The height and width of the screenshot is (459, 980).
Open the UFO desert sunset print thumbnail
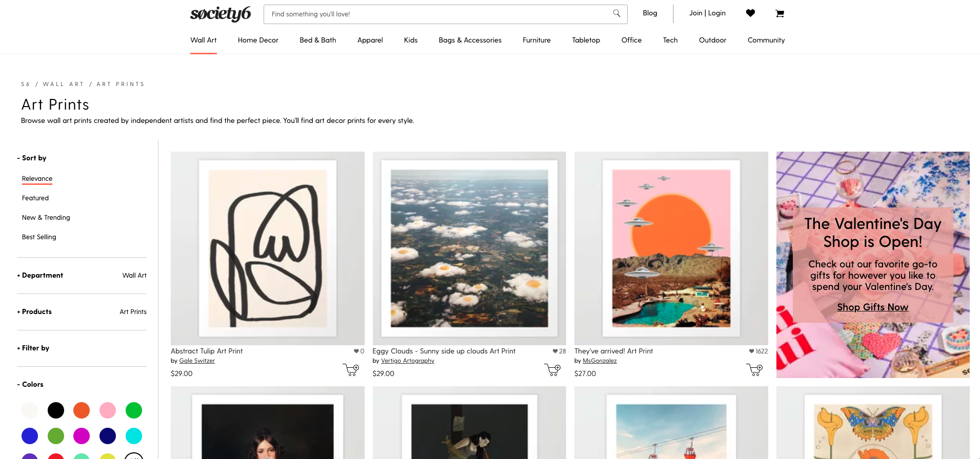coord(671,248)
